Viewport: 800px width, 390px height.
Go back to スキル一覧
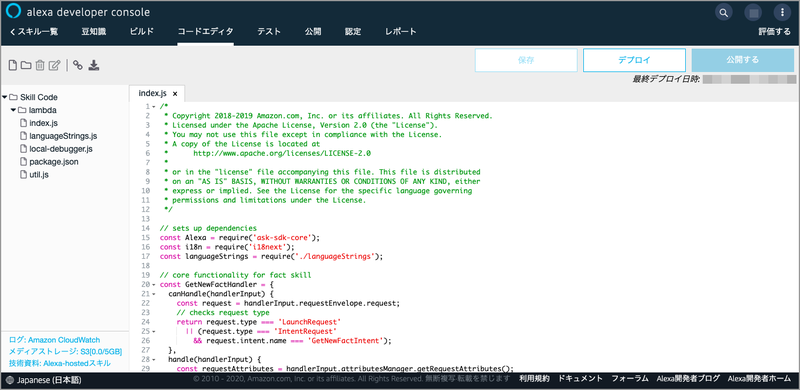(34, 32)
